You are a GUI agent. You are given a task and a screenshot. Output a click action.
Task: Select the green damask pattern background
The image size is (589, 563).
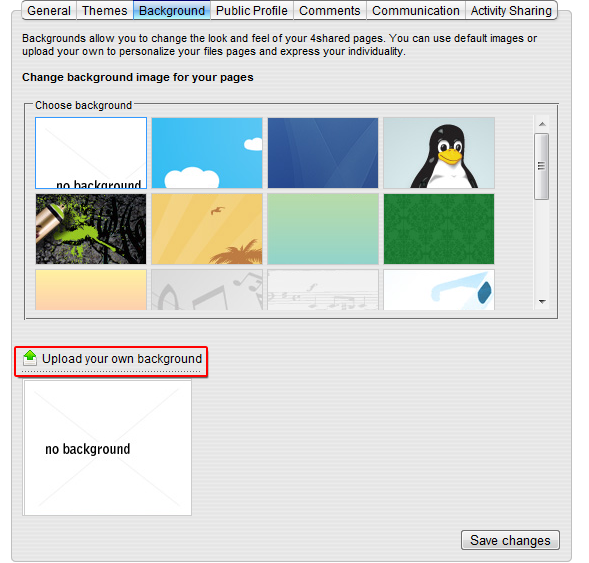click(439, 229)
